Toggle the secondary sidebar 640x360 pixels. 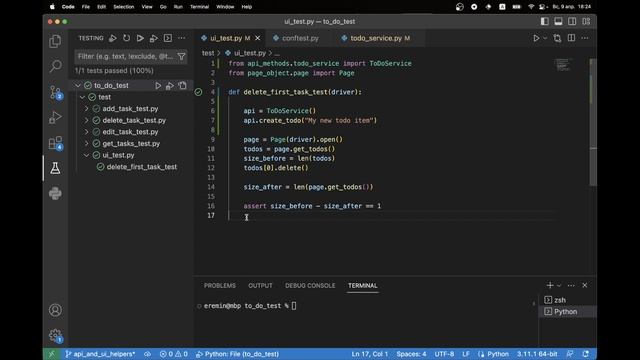572,22
